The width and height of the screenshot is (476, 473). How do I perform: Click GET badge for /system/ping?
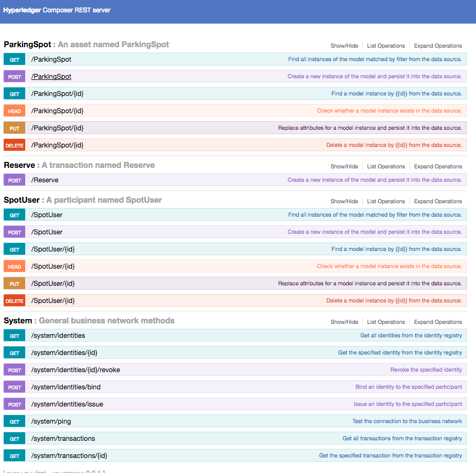pos(14,422)
